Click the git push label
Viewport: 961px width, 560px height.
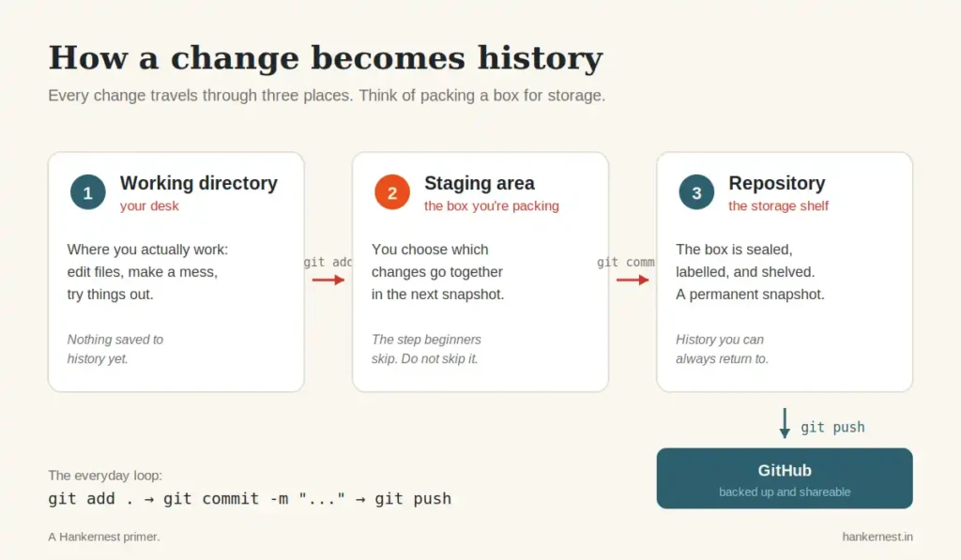(832, 427)
